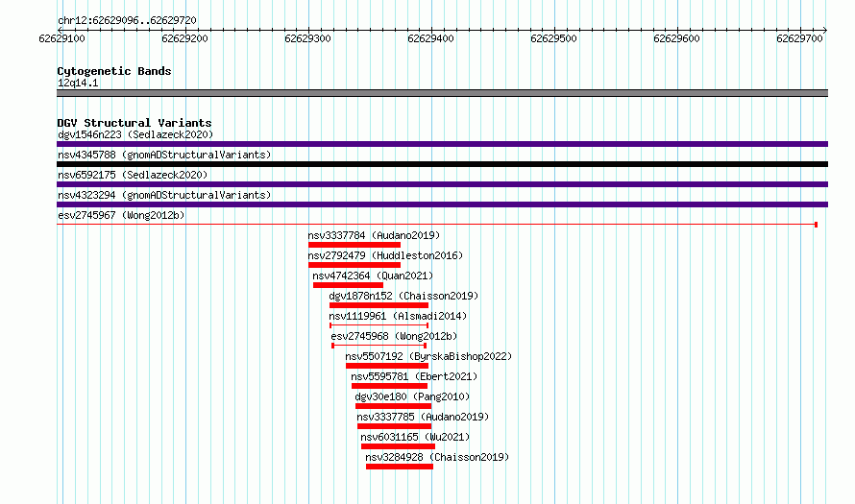Click the purple bar under dgv1546n223
This screenshot has height=504, width=855.
click(442, 144)
